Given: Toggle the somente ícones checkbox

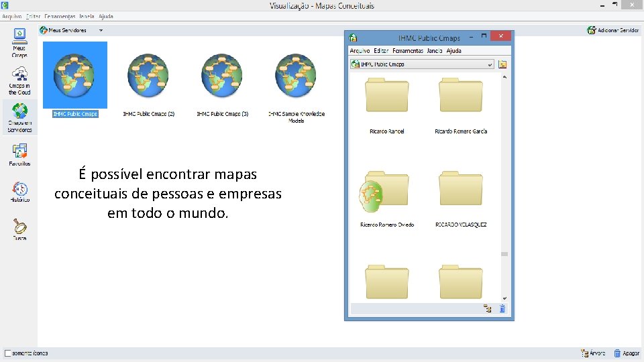Looking at the screenshot, I should pyautogui.click(x=7, y=353).
